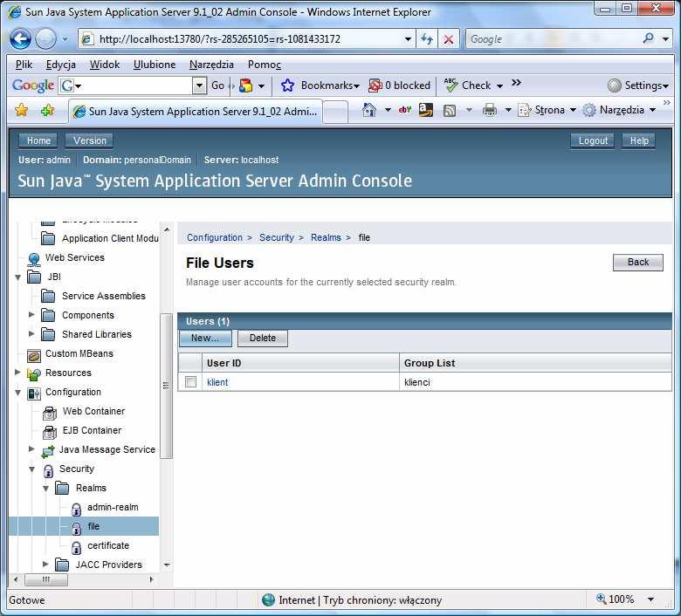Viewport: 681px width, 616px height.
Task: Click the RSS feeds icon
Action: pos(450,111)
